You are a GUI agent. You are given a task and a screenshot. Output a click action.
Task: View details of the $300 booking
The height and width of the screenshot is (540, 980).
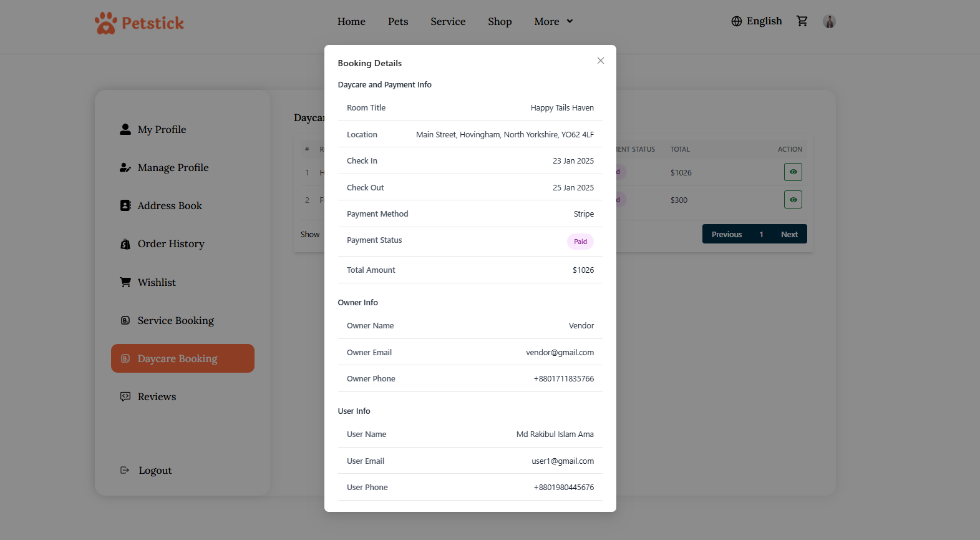793,200
